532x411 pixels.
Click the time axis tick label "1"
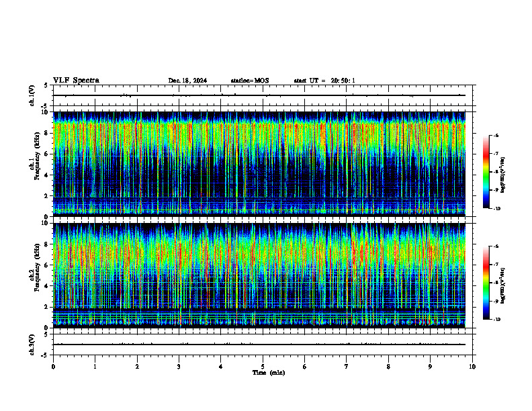(95, 367)
